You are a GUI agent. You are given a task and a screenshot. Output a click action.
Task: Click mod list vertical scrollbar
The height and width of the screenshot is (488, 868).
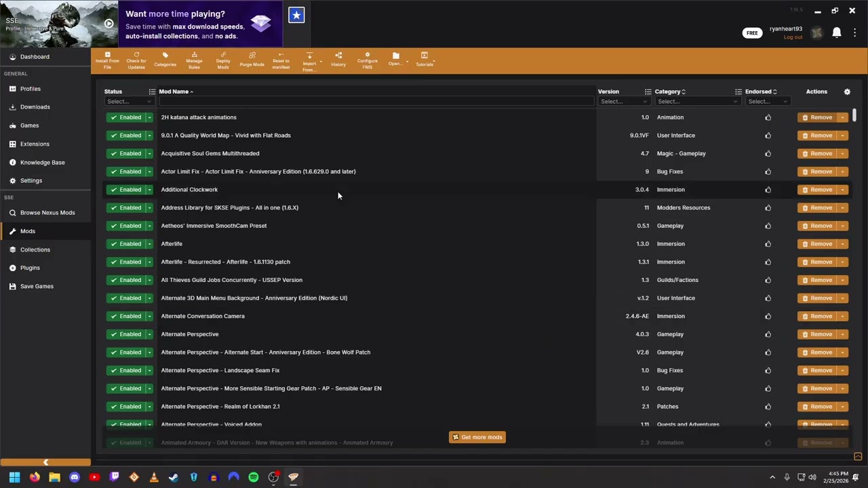click(x=854, y=115)
